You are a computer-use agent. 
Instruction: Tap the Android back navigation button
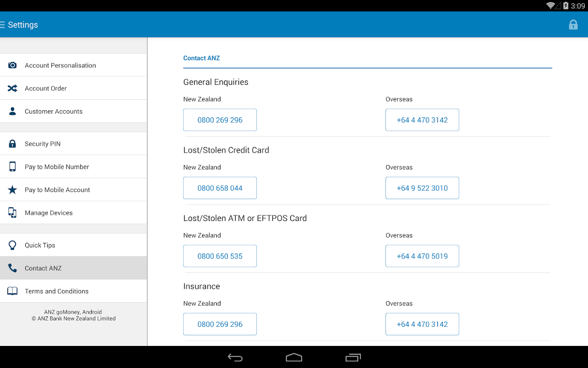(235, 358)
